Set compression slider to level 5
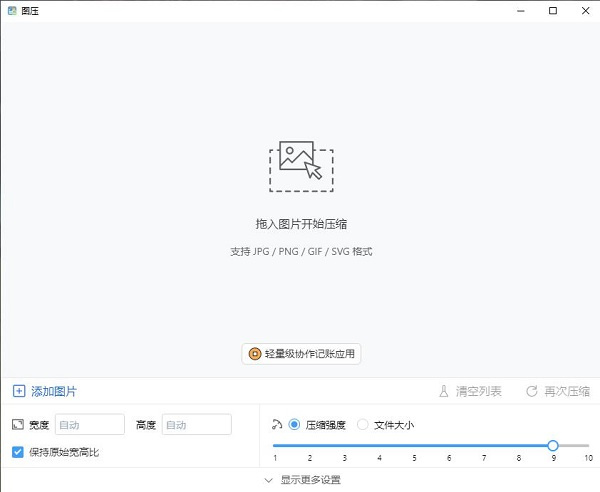This screenshot has height=492, width=600. (x=414, y=445)
